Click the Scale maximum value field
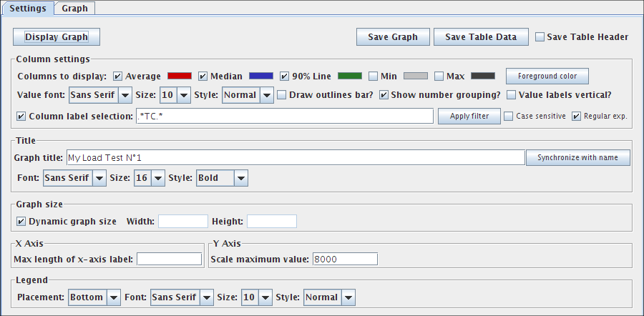Viewport: 644px width, 316px height. (x=343, y=259)
